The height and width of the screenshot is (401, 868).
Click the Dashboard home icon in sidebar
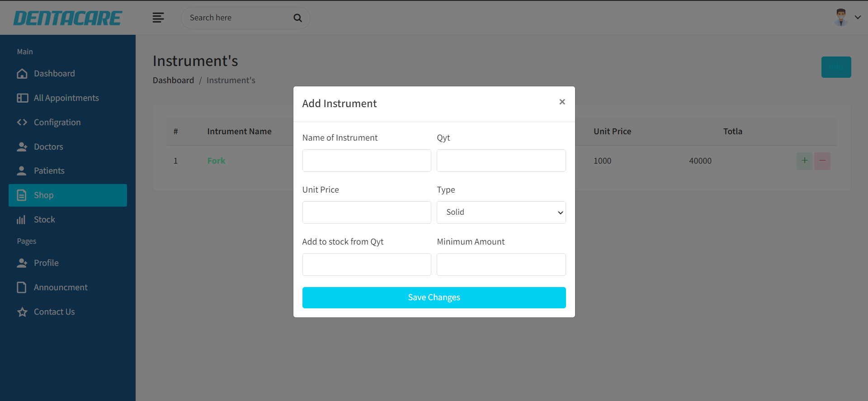point(22,74)
